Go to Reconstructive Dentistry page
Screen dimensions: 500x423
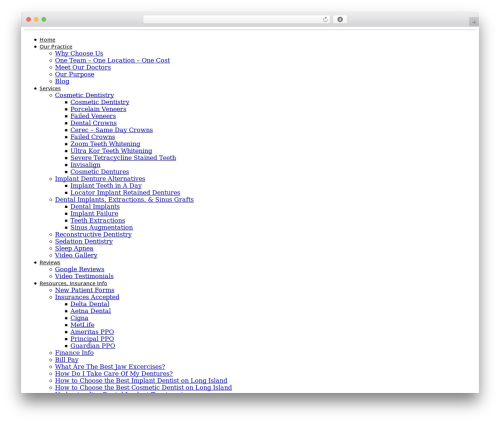93,235
